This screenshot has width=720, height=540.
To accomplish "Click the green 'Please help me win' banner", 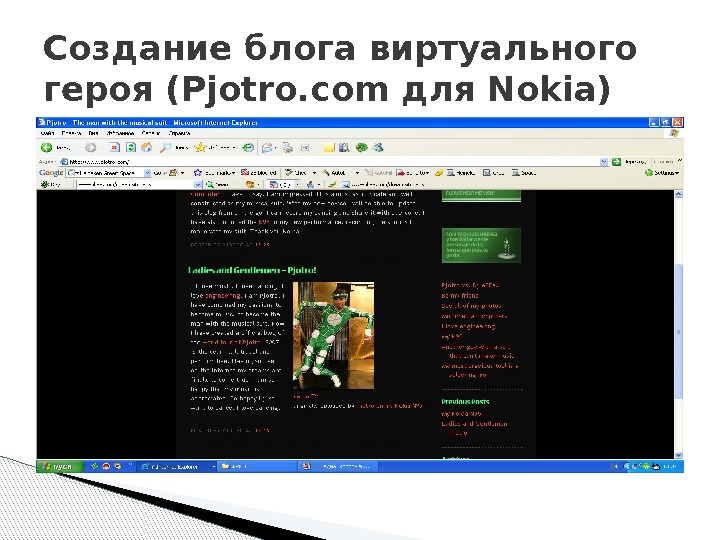I will point(481,195).
